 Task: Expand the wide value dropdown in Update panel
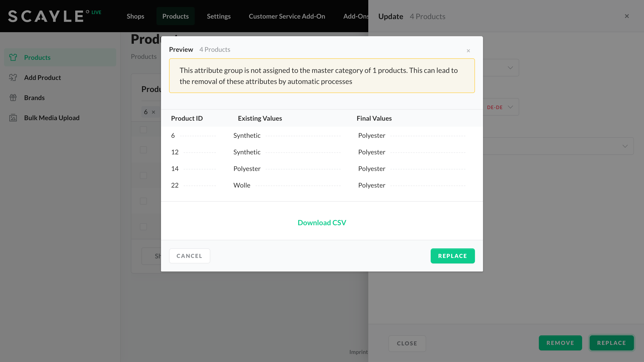pyautogui.click(x=625, y=146)
